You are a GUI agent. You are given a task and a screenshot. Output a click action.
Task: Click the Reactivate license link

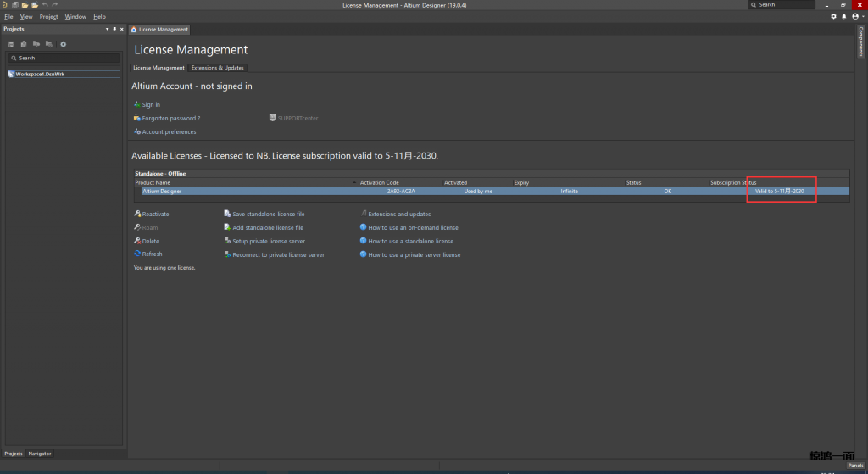[x=155, y=215]
